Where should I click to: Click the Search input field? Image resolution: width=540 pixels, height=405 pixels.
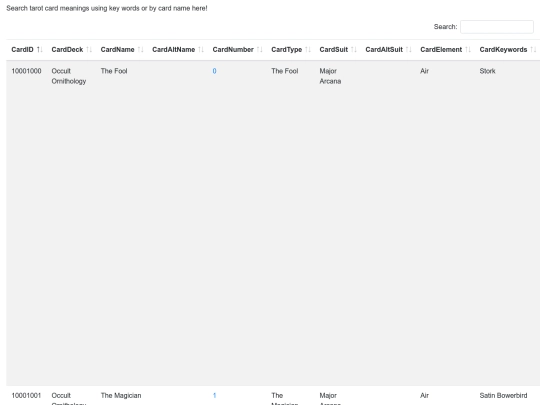point(497,27)
